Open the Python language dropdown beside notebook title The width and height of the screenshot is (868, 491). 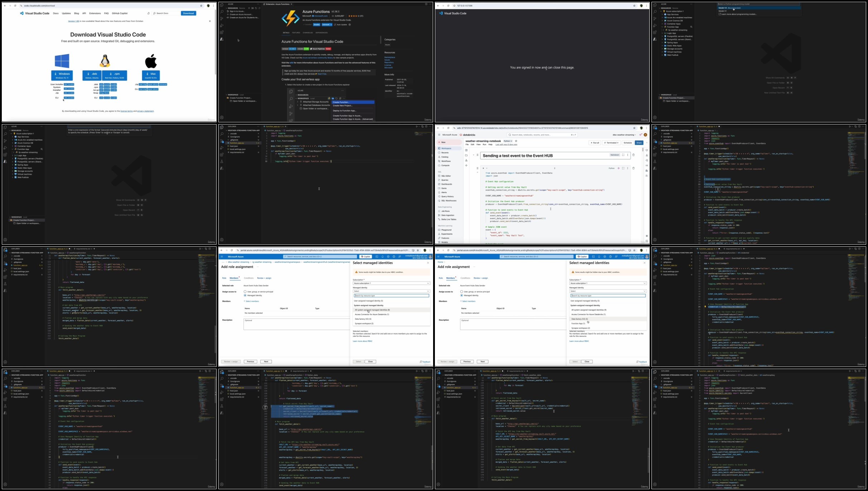coord(508,141)
